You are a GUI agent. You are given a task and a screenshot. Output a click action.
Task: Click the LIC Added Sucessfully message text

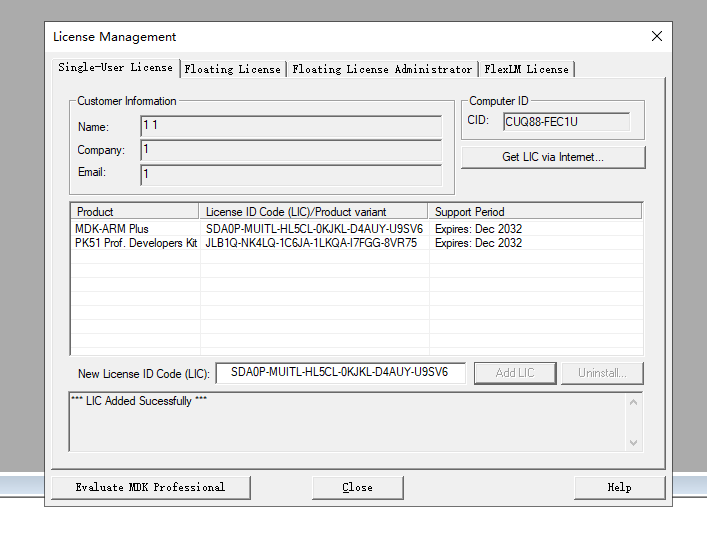pyautogui.click(x=139, y=401)
